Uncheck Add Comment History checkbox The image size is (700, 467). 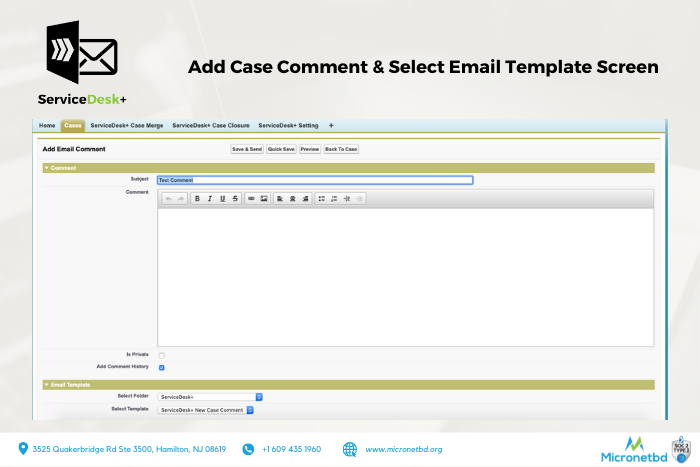[162, 367]
